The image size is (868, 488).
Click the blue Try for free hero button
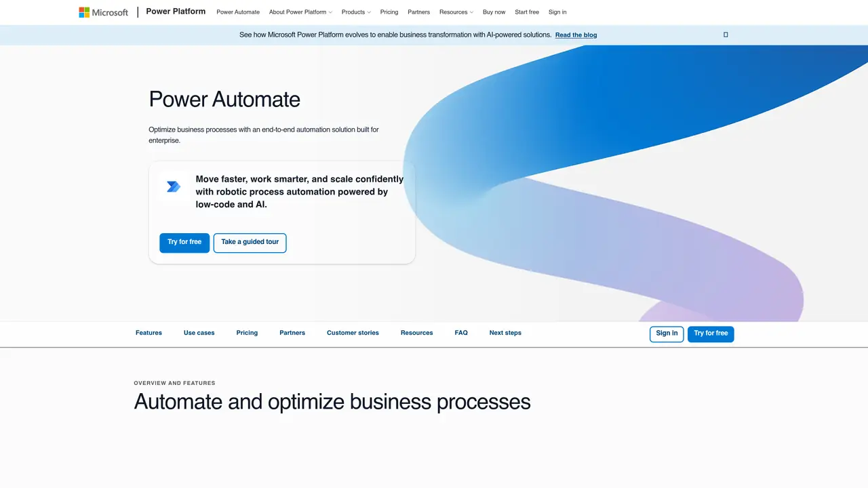pyautogui.click(x=184, y=243)
